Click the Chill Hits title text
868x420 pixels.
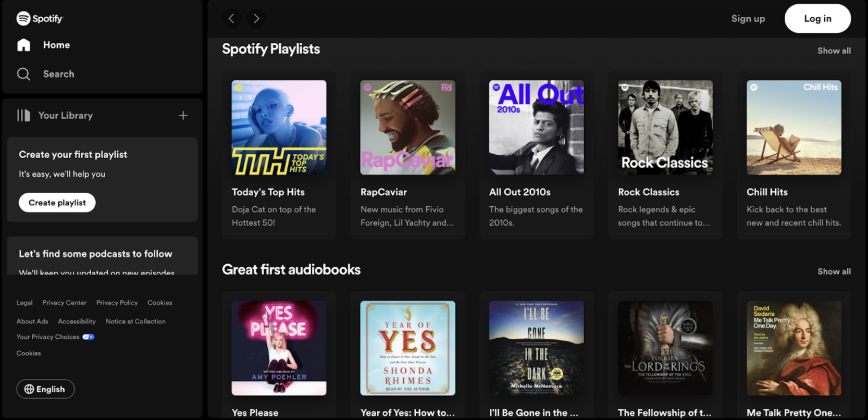tap(767, 192)
